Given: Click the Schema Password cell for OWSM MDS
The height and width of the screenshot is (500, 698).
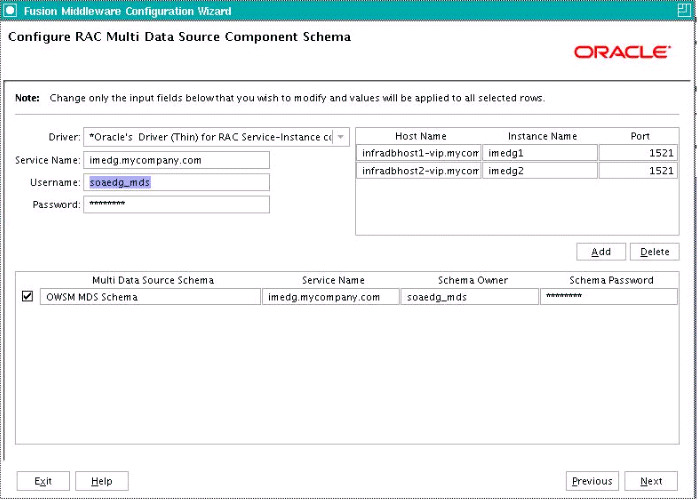Looking at the screenshot, I should 610,297.
